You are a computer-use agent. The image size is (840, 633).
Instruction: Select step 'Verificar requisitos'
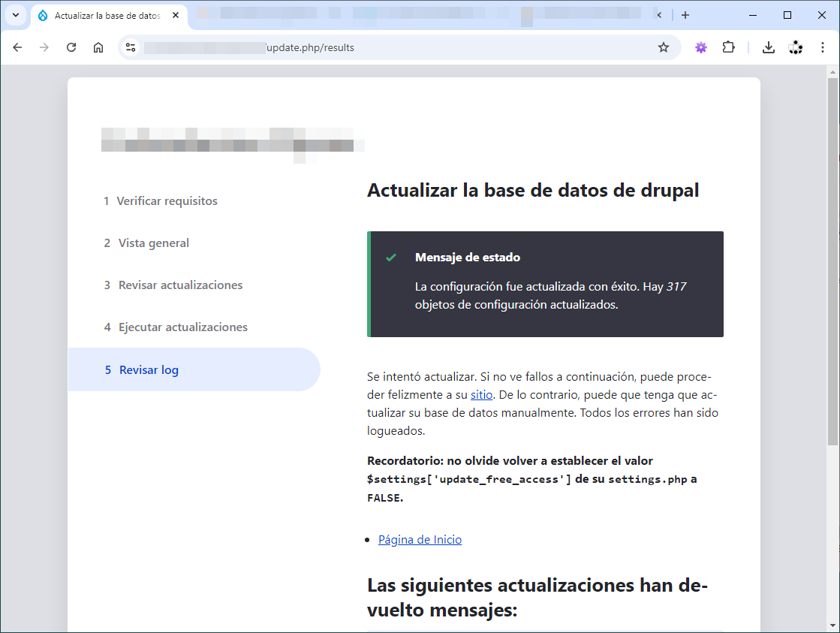tap(161, 201)
